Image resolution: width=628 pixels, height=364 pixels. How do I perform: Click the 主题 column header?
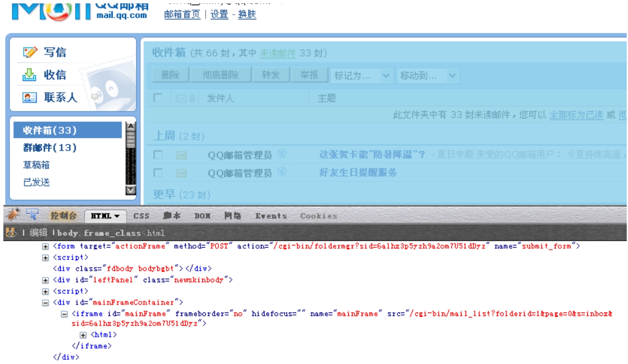point(326,98)
